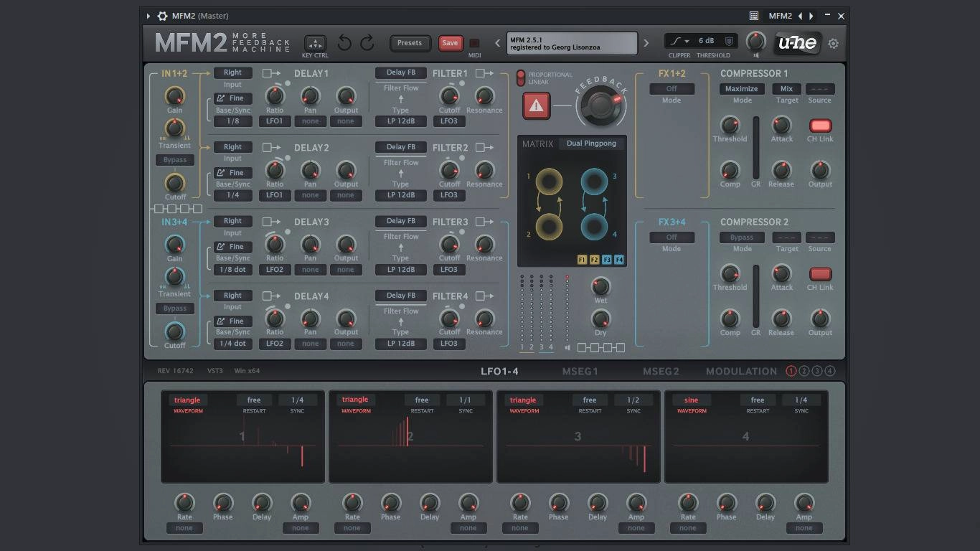Open Delay3 1/8 dot sync selector
Screen dimensions: 980x551
(x=232, y=270)
